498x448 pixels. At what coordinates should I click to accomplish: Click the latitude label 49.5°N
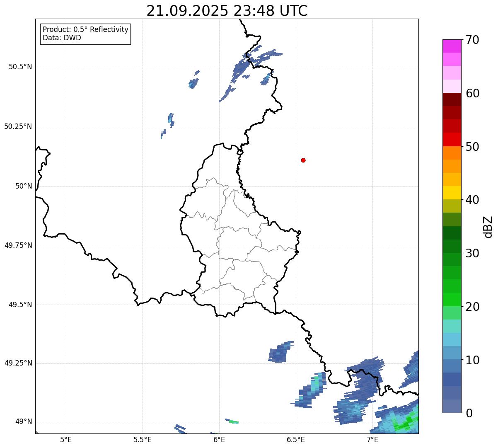[20, 305]
